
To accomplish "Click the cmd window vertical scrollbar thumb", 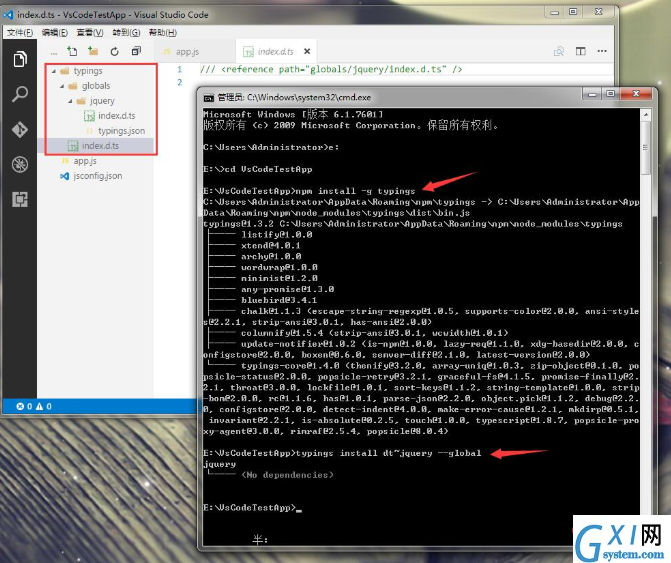I will click(x=646, y=148).
